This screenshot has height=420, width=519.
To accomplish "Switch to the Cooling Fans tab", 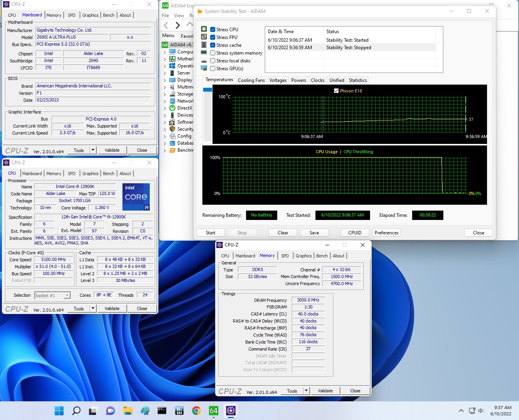I will point(251,80).
